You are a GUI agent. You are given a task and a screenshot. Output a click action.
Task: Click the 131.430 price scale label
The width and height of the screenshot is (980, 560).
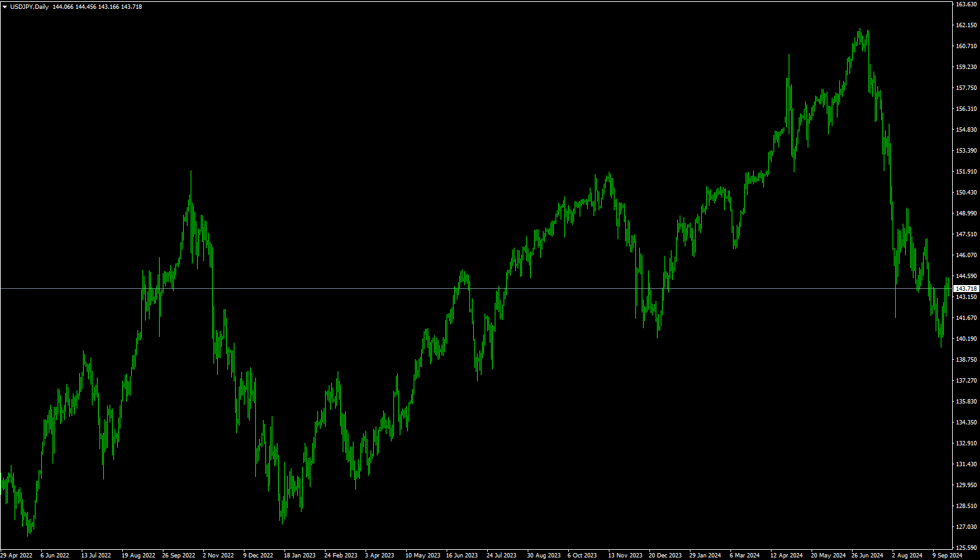(965, 464)
